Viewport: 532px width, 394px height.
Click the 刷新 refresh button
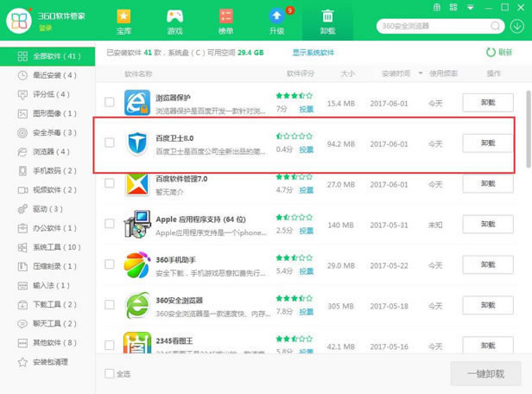[499, 52]
